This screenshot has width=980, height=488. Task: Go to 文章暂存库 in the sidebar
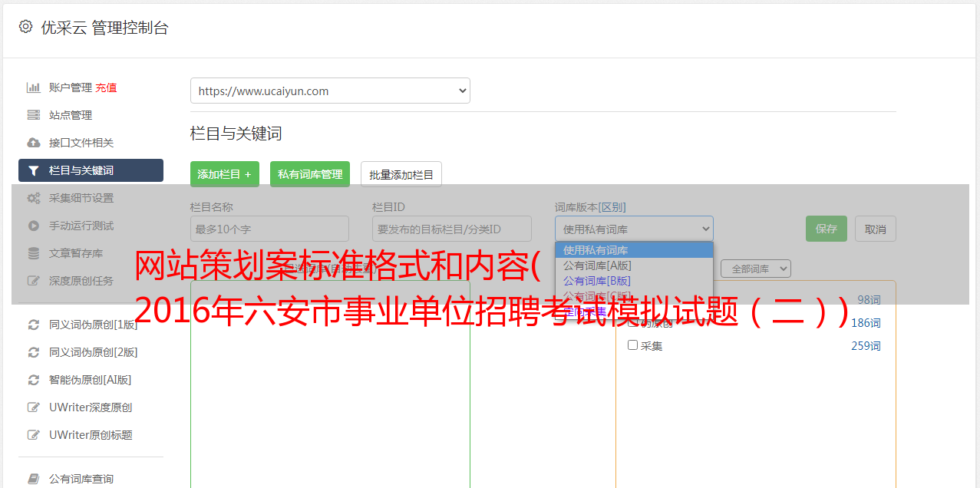pos(76,253)
